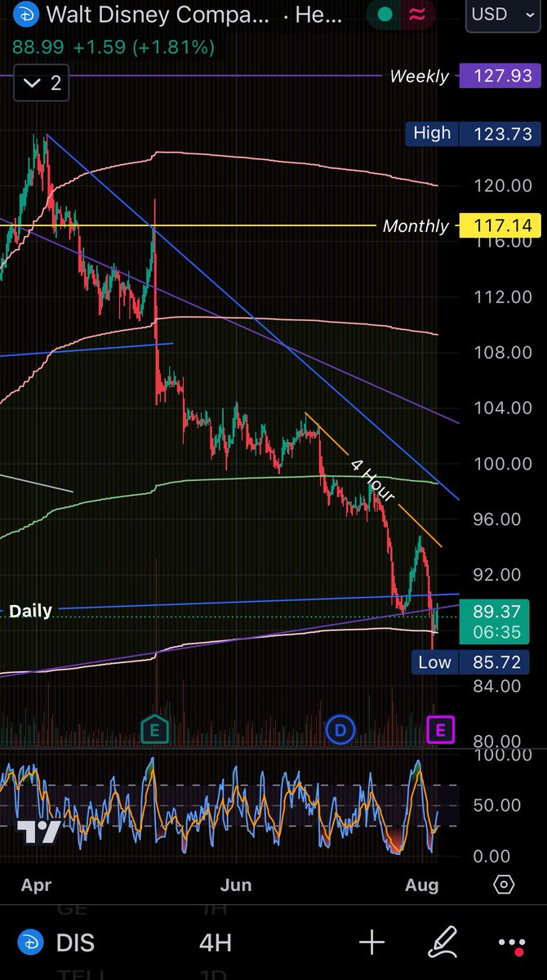Viewport: 547px width, 980px height.
Task: Tap the 88.99 +1.59 (+1.81%) price readout
Action: [x=113, y=47]
